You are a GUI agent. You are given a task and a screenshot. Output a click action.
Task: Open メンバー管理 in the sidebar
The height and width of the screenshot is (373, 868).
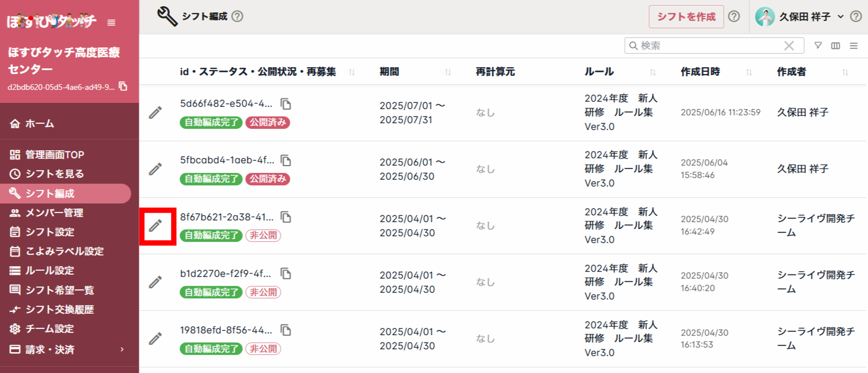tap(54, 213)
